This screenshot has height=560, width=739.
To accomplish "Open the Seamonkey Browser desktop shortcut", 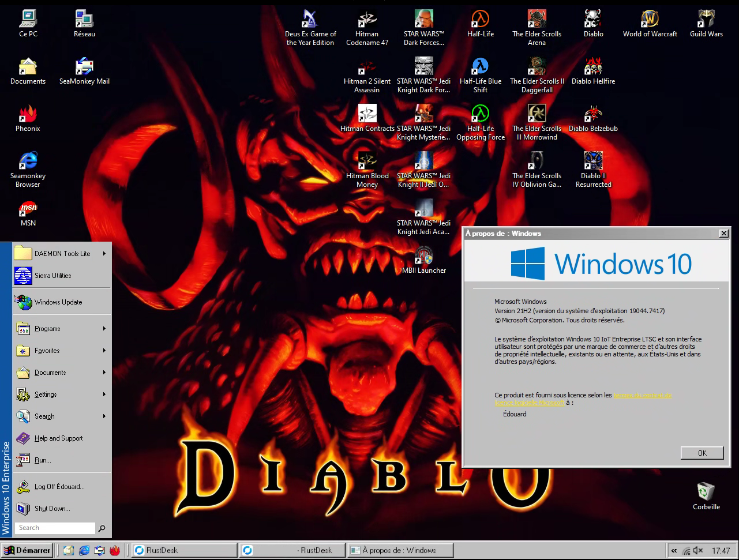I will coord(28,170).
